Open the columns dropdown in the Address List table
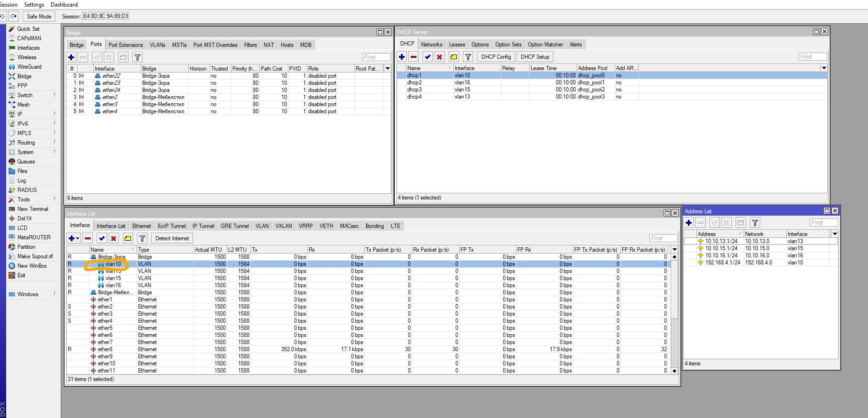868x418 pixels. pos(835,234)
